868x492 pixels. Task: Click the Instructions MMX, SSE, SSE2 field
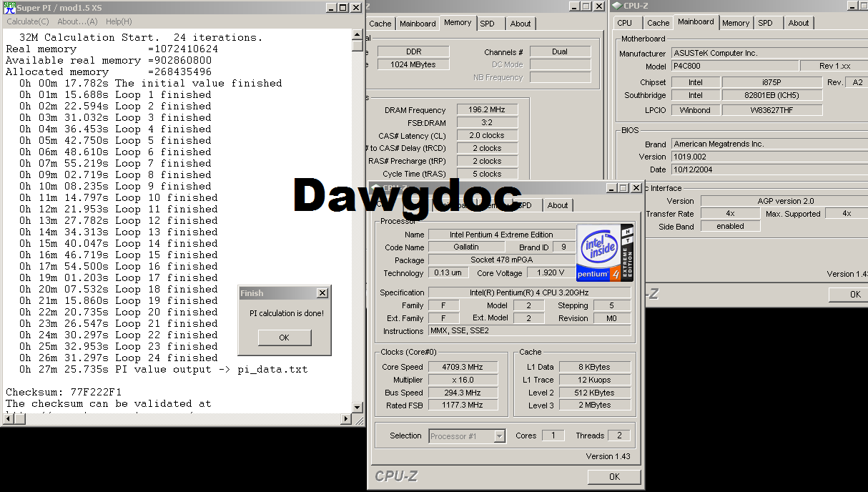530,331
